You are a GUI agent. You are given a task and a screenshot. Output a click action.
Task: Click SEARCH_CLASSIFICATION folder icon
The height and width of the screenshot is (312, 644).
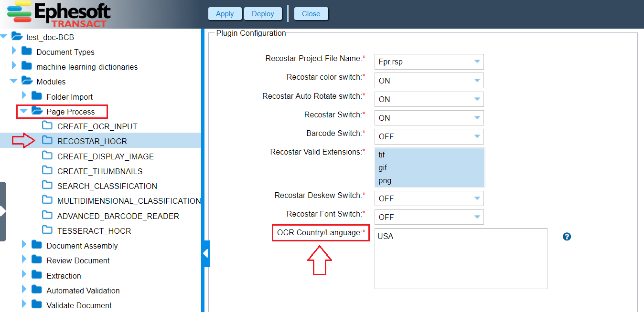click(47, 186)
